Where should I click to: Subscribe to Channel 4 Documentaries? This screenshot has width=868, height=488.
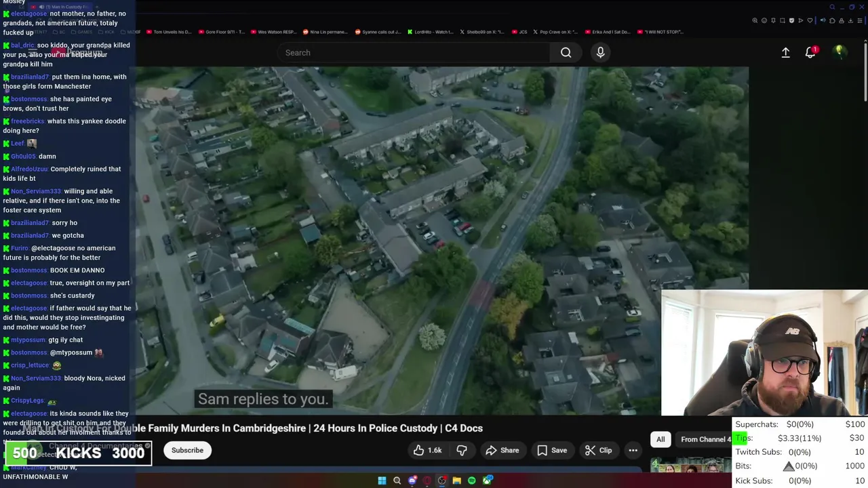tap(187, 450)
